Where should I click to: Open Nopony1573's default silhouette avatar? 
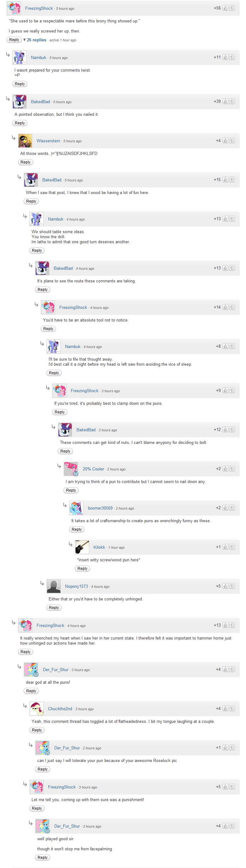tap(54, 586)
